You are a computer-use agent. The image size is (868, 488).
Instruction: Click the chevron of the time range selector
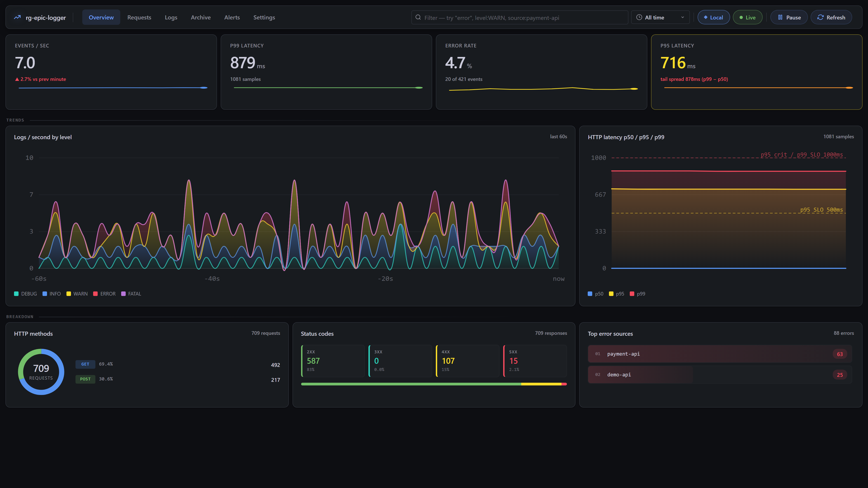coord(682,17)
